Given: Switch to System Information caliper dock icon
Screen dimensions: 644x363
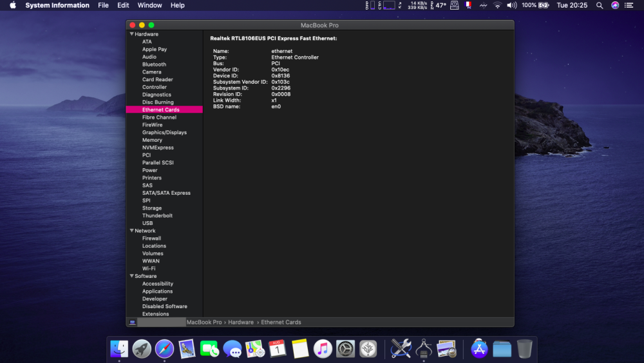Looking at the screenshot, I should pos(424,349).
